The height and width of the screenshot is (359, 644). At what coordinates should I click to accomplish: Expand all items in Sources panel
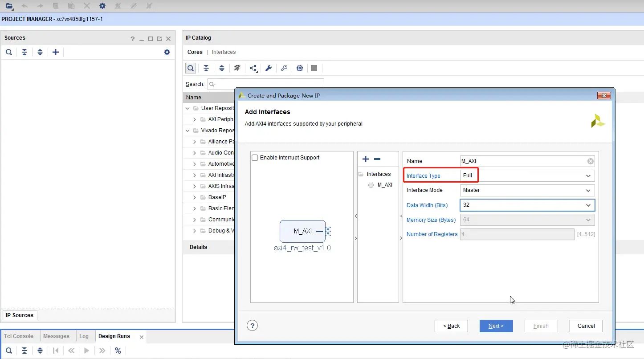(x=40, y=52)
